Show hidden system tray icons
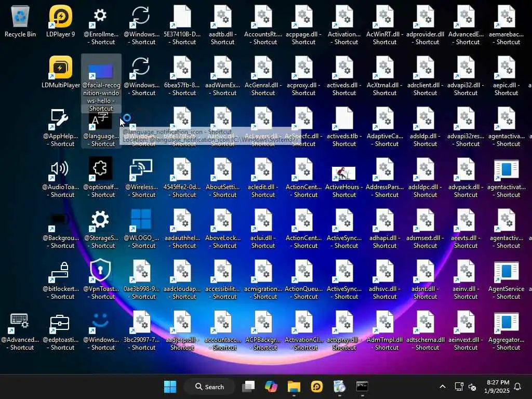This screenshot has width=532, height=399. [x=443, y=387]
